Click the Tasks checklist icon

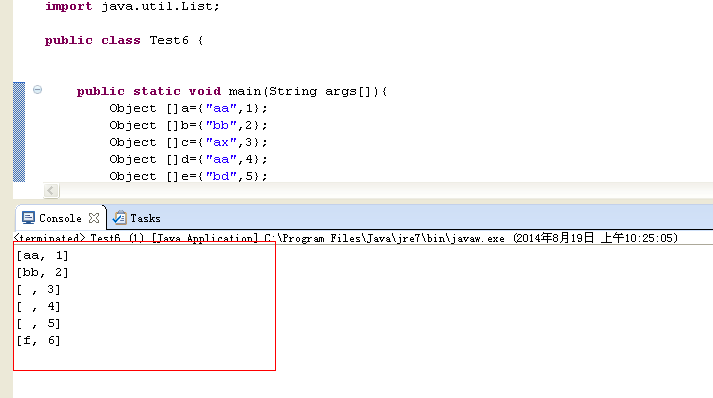coord(120,218)
